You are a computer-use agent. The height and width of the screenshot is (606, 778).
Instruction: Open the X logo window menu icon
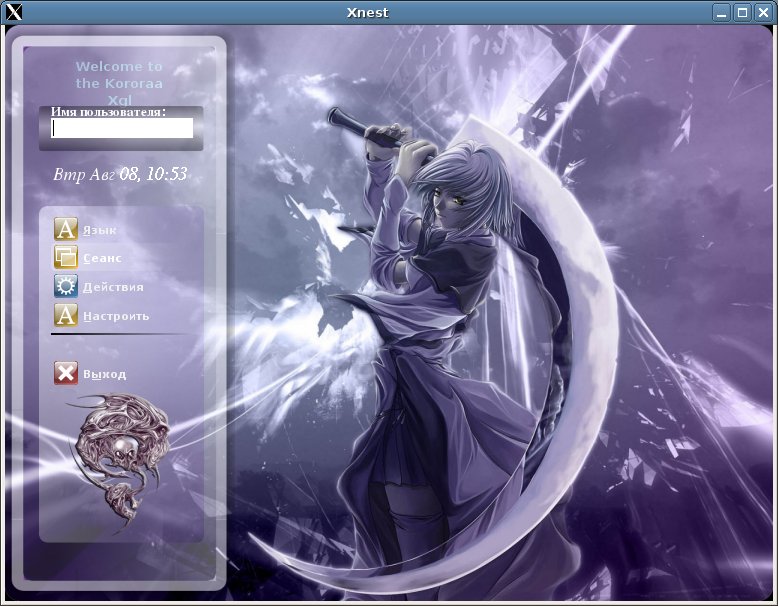coord(13,12)
